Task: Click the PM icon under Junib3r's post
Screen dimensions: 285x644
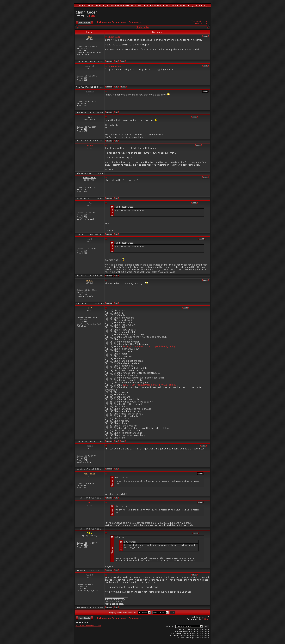Action: coord(116,607)
